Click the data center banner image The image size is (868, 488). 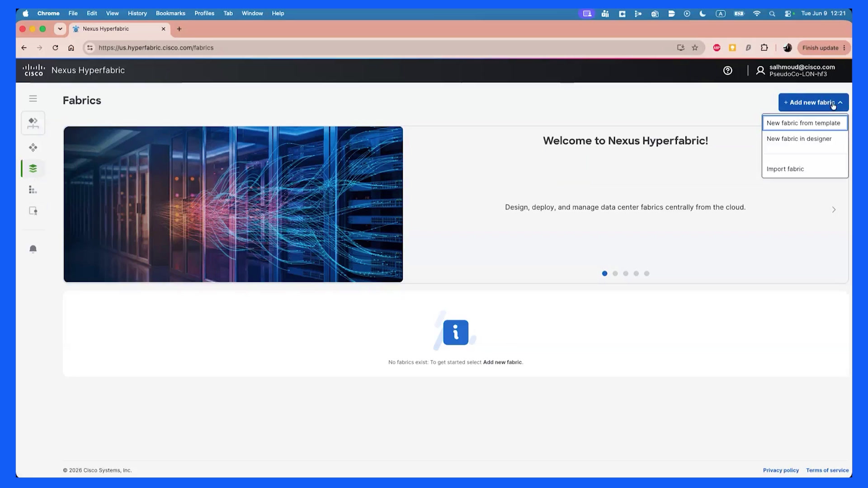233,204
